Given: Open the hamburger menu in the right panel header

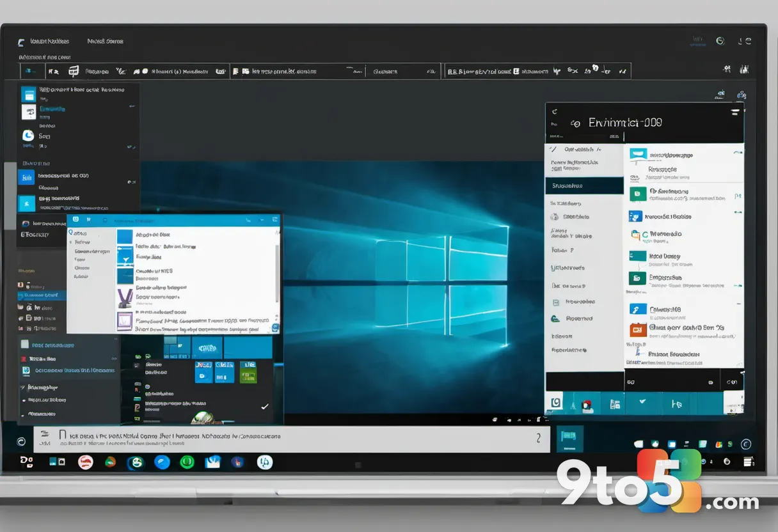Looking at the screenshot, I should [x=734, y=112].
